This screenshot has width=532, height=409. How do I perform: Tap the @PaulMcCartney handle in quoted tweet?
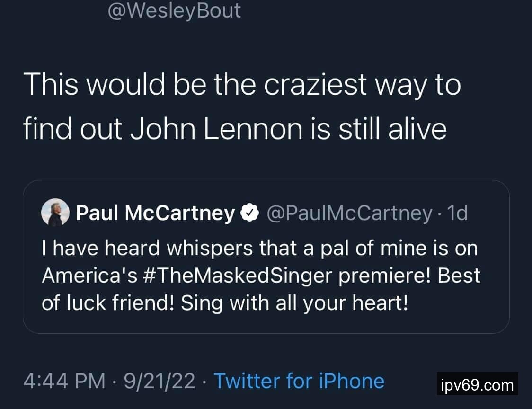point(349,214)
